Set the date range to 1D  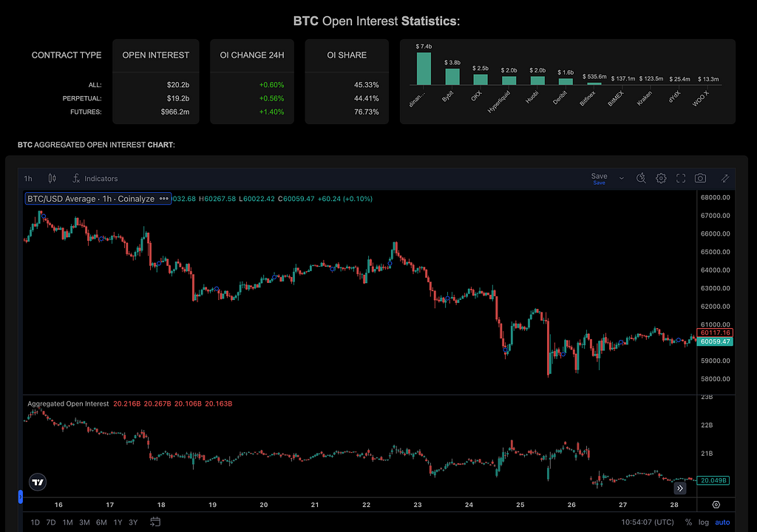pos(35,522)
